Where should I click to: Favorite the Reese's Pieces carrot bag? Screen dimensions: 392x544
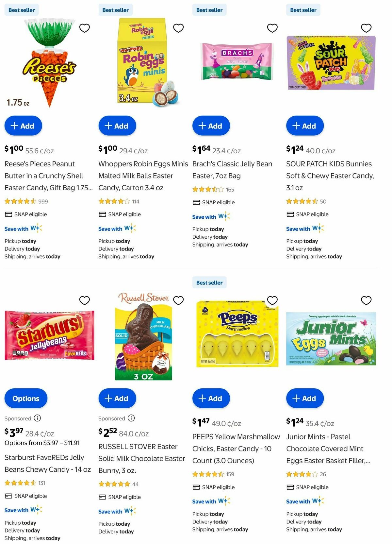pyautogui.click(x=85, y=28)
